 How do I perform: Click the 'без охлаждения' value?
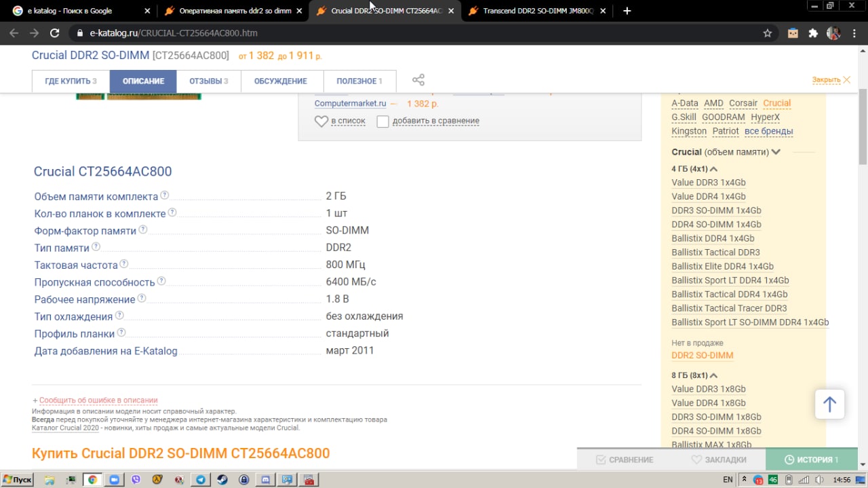point(364,316)
